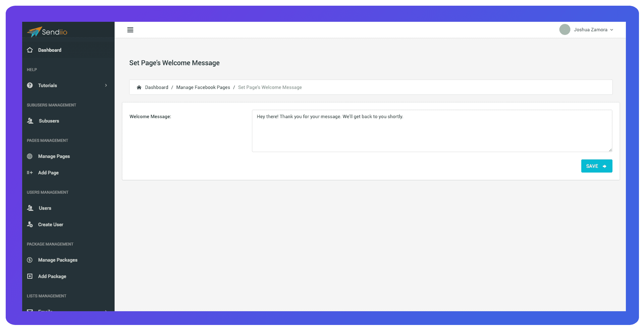Grab the text area resize handle
Viewport: 644px width, 332px height.
610,150
